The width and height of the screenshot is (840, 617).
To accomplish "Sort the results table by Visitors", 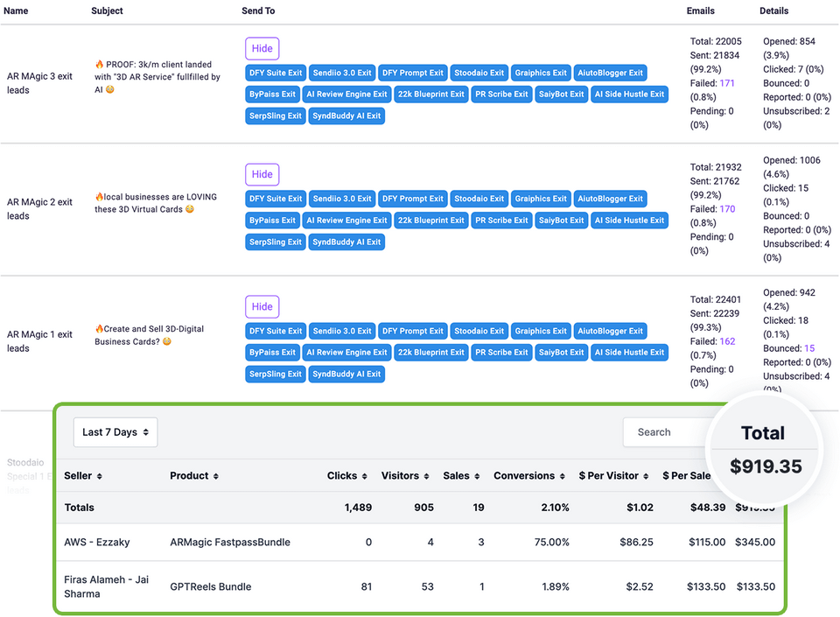I will coord(404,475).
